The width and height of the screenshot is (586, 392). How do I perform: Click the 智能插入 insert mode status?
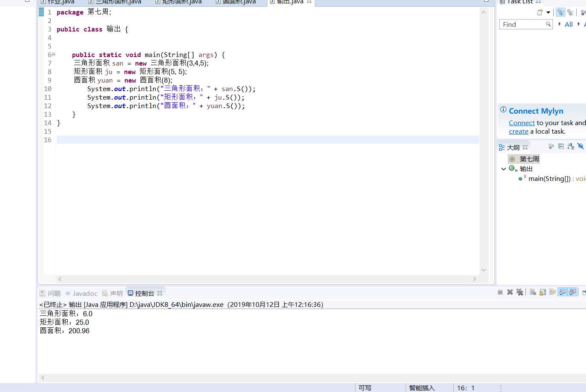point(422,388)
